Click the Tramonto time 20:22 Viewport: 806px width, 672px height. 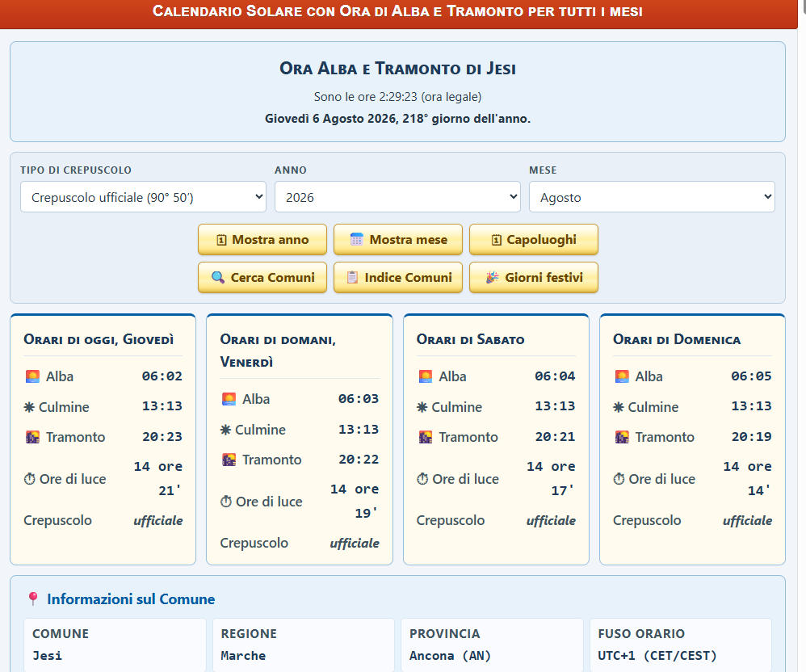pos(359,459)
